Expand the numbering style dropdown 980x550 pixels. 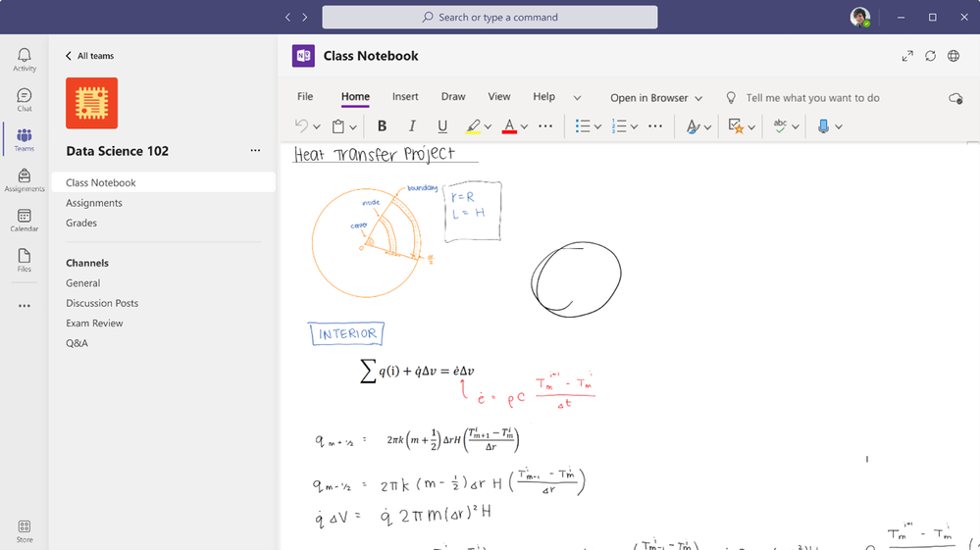coord(634,126)
